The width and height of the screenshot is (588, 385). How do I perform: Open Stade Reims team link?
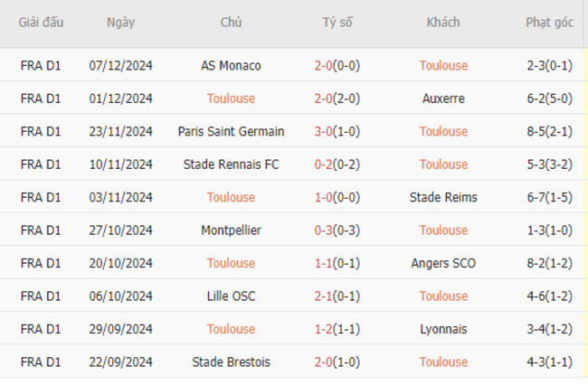[443, 197]
